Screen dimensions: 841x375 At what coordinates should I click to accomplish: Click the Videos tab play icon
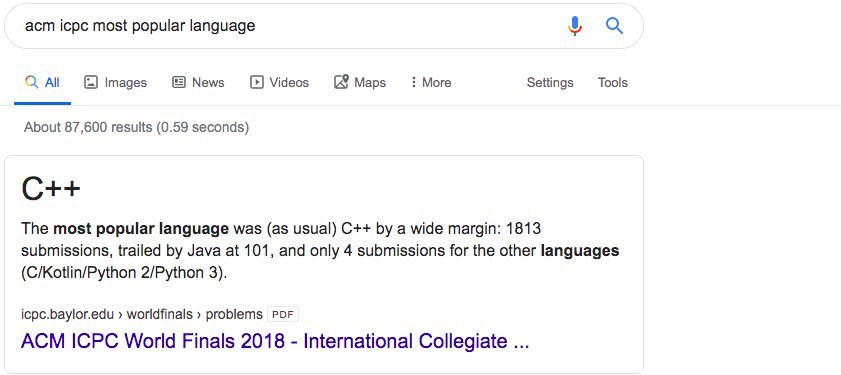point(257,82)
